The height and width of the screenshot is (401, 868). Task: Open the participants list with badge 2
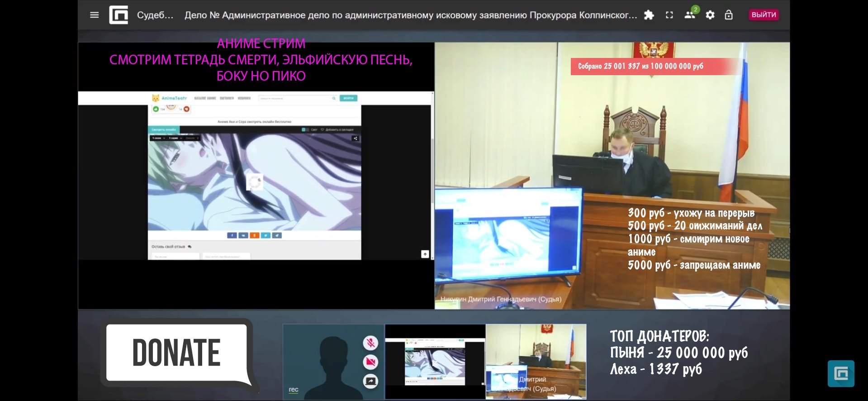pyautogui.click(x=689, y=14)
